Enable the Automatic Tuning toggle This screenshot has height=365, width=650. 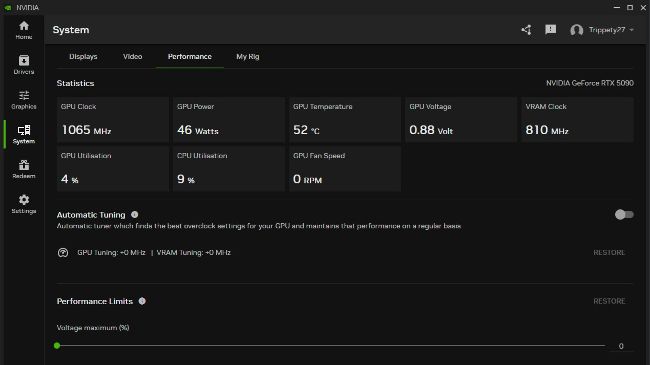(624, 214)
